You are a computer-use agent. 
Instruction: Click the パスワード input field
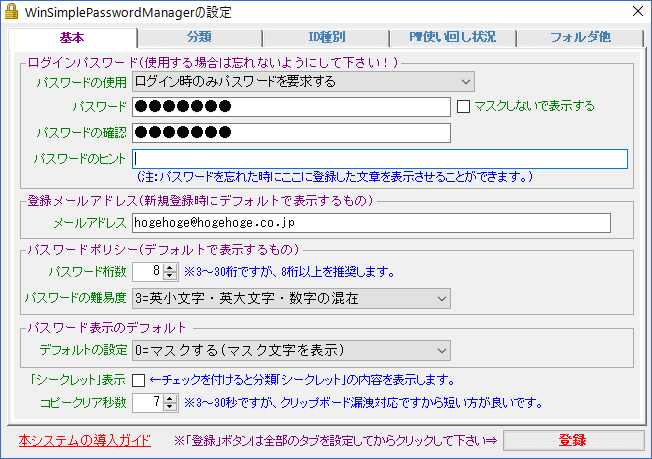291,107
